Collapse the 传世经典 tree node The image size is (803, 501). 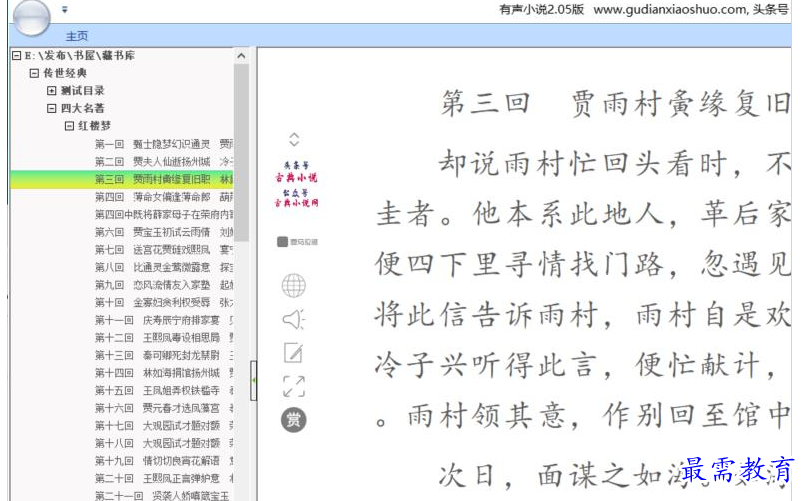[34, 73]
